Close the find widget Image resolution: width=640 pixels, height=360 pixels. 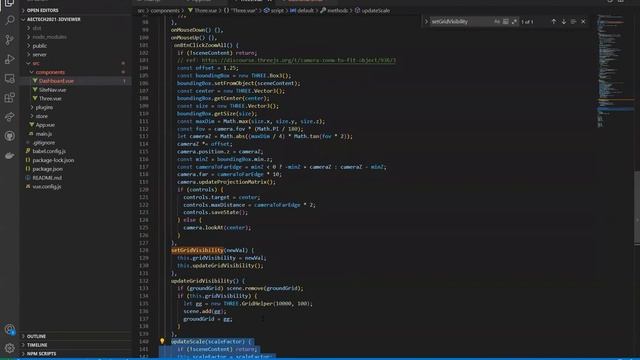click(583, 22)
